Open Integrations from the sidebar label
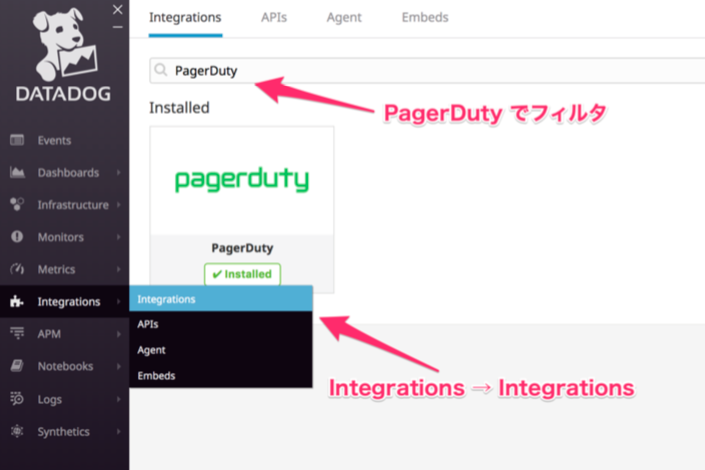 click(69, 302)
